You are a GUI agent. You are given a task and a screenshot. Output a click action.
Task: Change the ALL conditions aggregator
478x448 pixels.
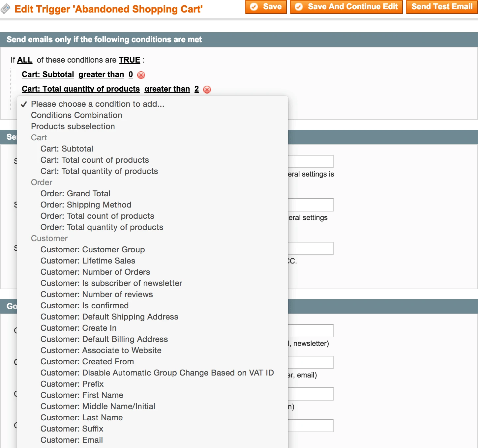[x=25, y=60]
